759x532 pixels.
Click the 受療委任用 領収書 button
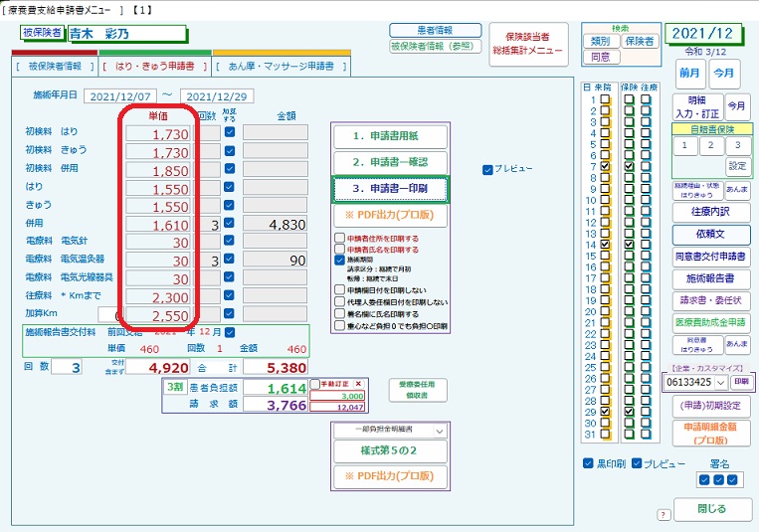(x=417, y=390)
